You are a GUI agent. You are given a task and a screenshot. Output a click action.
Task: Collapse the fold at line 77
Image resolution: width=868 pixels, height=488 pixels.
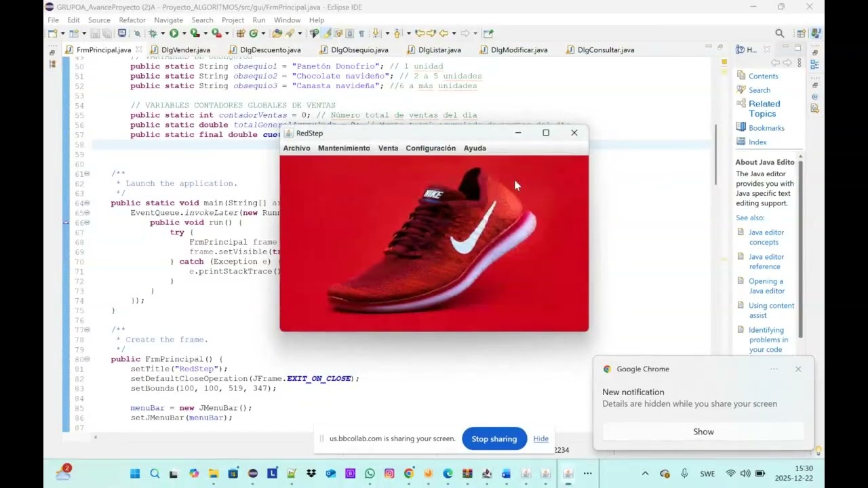tap(88, 330)
